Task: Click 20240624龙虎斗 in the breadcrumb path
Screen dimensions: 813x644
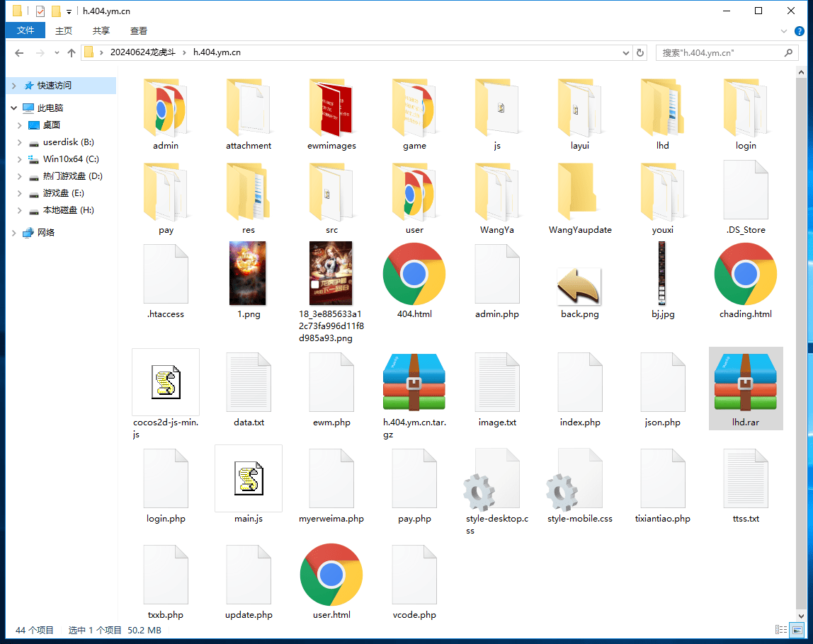Action: pos(142,52)
